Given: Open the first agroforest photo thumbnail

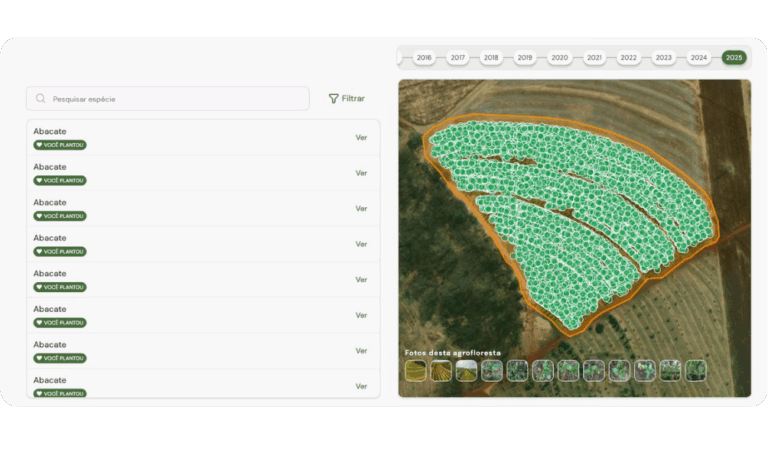Looking at the screenshot, I should [x=415, y=370].
